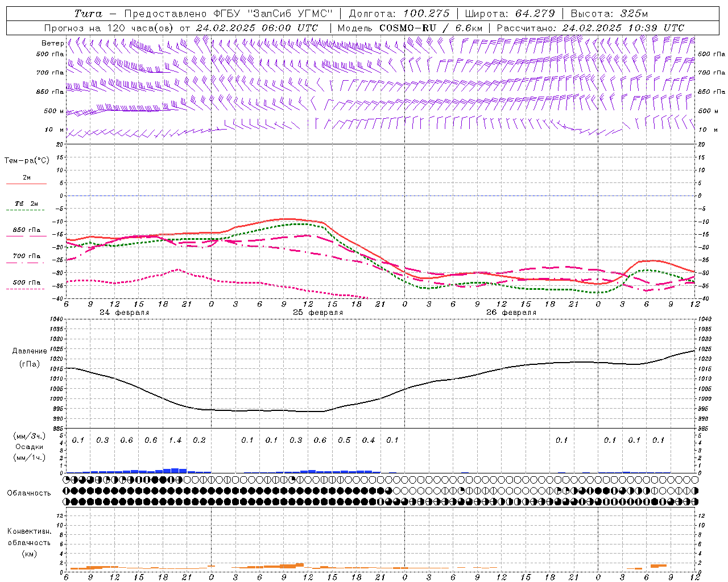Select the "Конвективн." convective cloud label
Image resolution: width=728 pixels, height=582 pixels.
pos(29,531)
